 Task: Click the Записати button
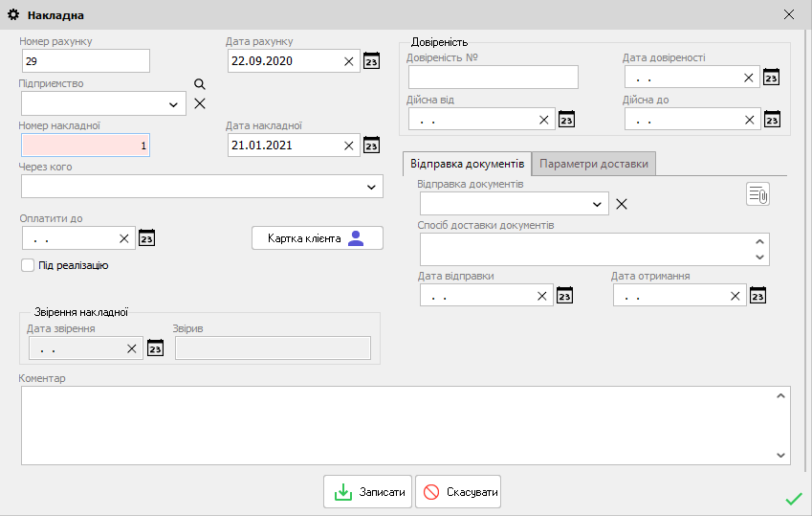click(368, 492)
